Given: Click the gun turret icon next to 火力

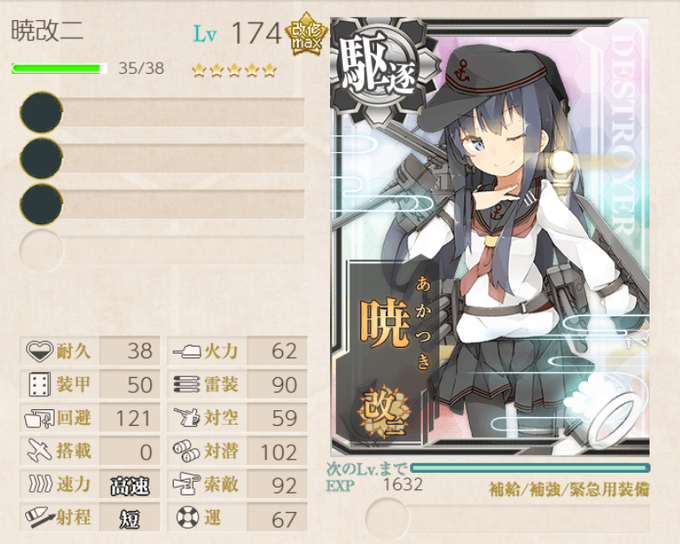Looking at the screenshot, I should 187,351.
